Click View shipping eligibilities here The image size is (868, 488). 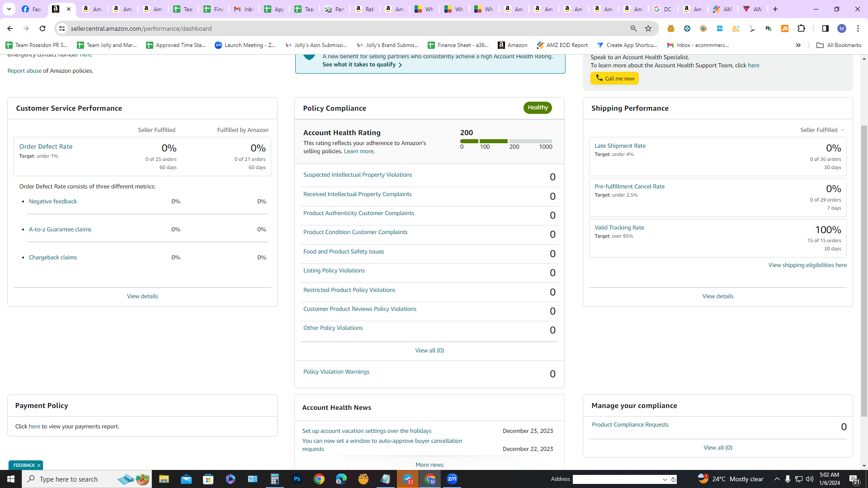click(807, 265)
